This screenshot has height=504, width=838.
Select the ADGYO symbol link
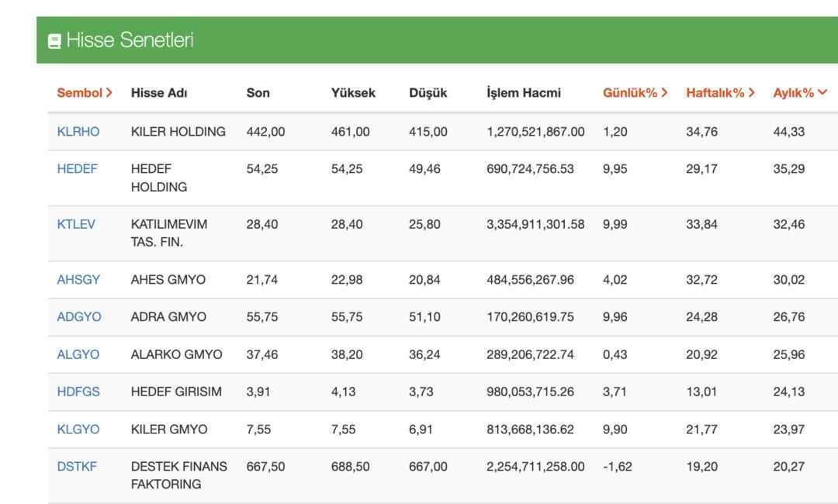[79, 317]
